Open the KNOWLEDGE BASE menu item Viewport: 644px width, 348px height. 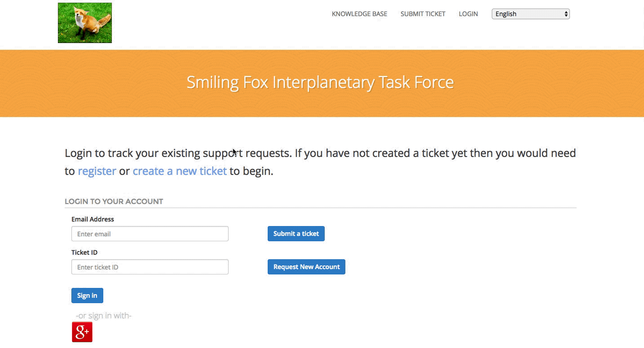point(359,14)
